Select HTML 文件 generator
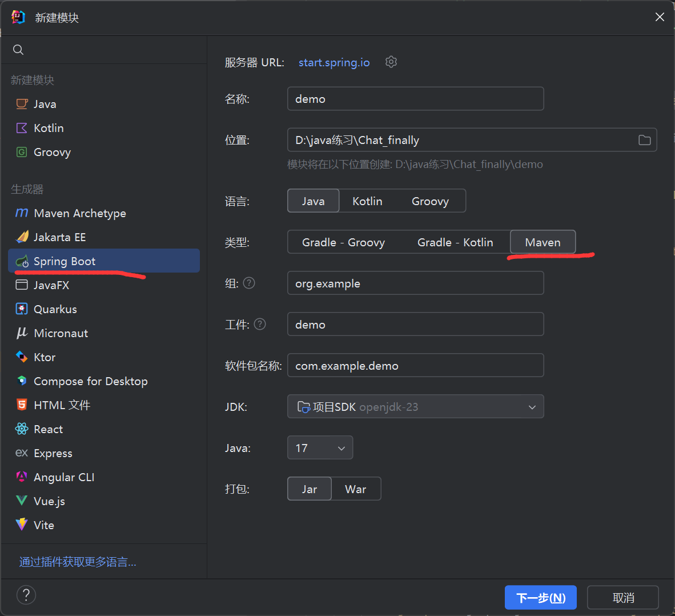The image size is (675, 616). pyautogui.click(x=104, y=405)
